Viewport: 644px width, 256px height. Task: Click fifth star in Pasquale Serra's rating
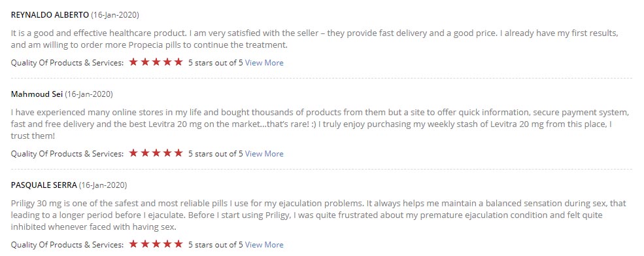point(178,244)
